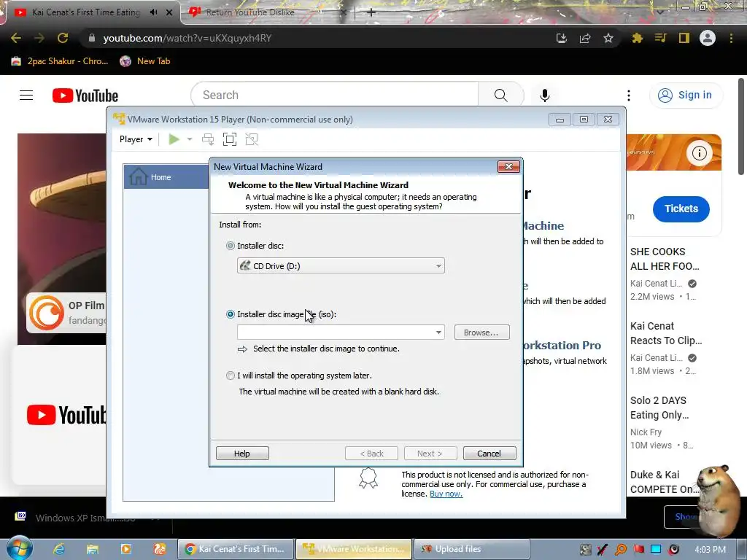Close the New Virtual Machine Wizard

508,167
